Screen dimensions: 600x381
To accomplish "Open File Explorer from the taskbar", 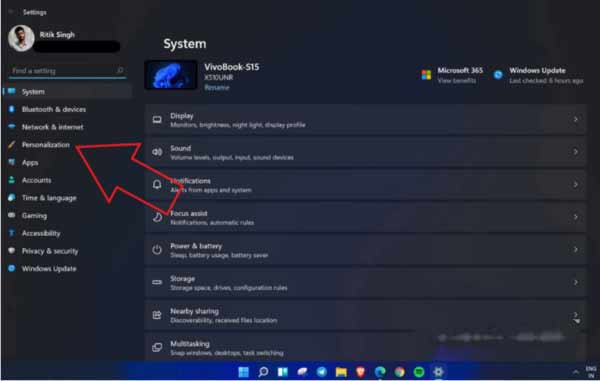I will tap(341, 371).
